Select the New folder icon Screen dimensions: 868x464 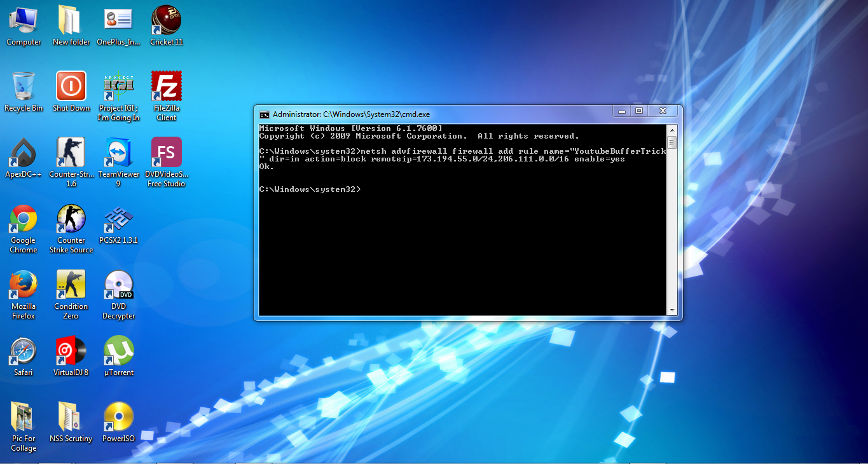pos(71,26)
